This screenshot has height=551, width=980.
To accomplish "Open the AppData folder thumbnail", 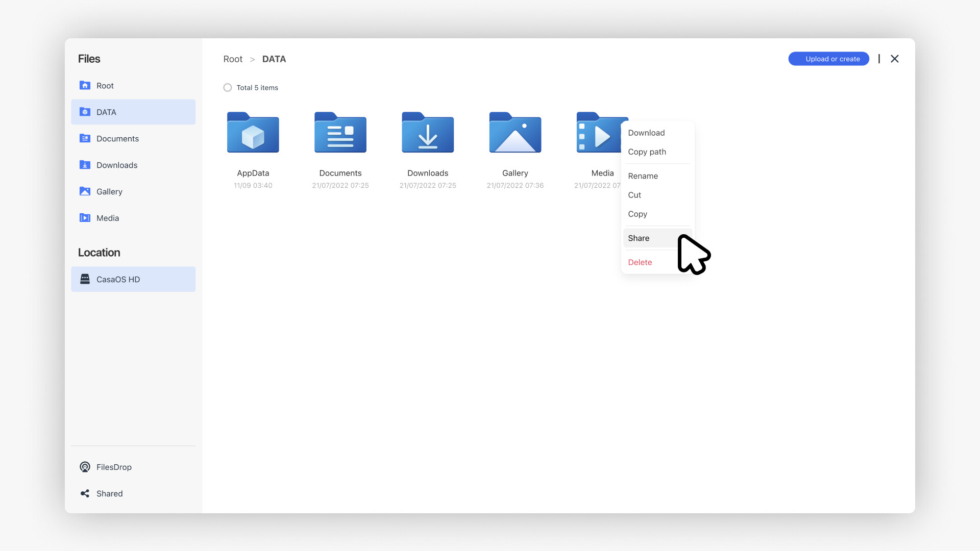I will pos(253,133).
